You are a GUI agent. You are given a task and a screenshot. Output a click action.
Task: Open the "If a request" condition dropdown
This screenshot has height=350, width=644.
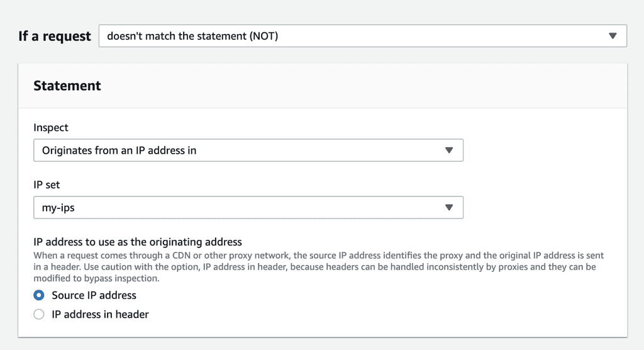click(362, 36)
